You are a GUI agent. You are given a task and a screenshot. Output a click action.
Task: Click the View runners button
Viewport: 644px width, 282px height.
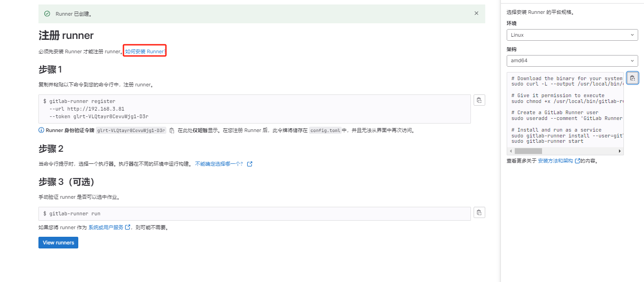pyautogui.click(x=58, y=242)
